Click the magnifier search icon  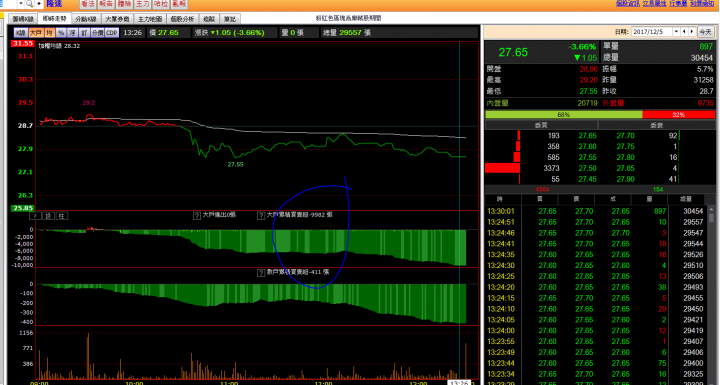[29, 4]
